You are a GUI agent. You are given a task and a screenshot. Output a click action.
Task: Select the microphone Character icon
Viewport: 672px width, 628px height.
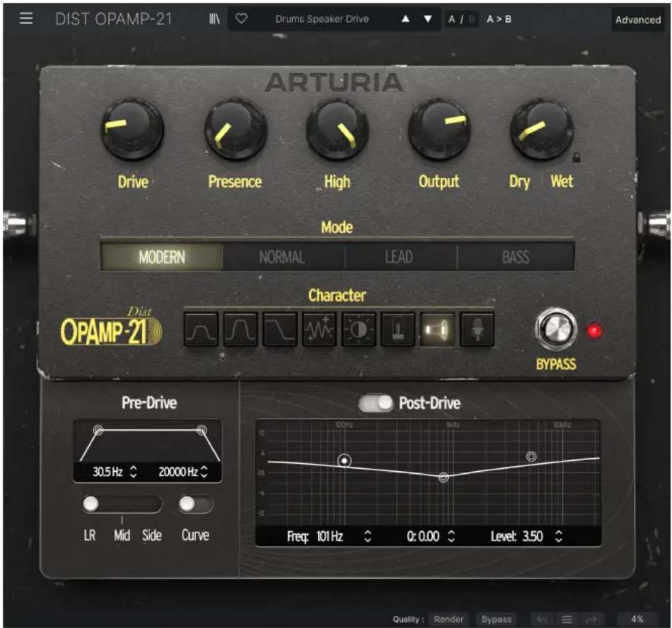click(x=477, y=330)
